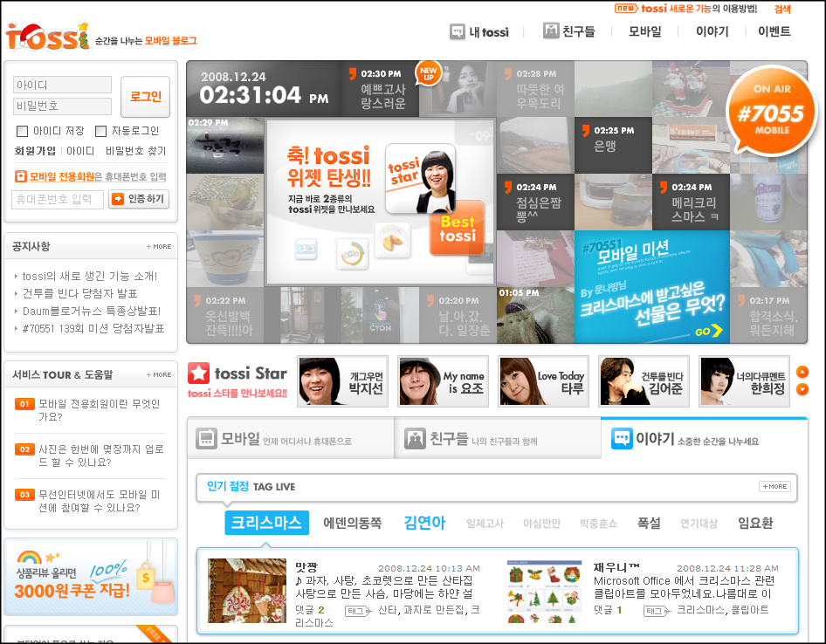Open 이벤트 top navigation item
This screenshot has height=644, width=826.
click(x=774, y=31)
